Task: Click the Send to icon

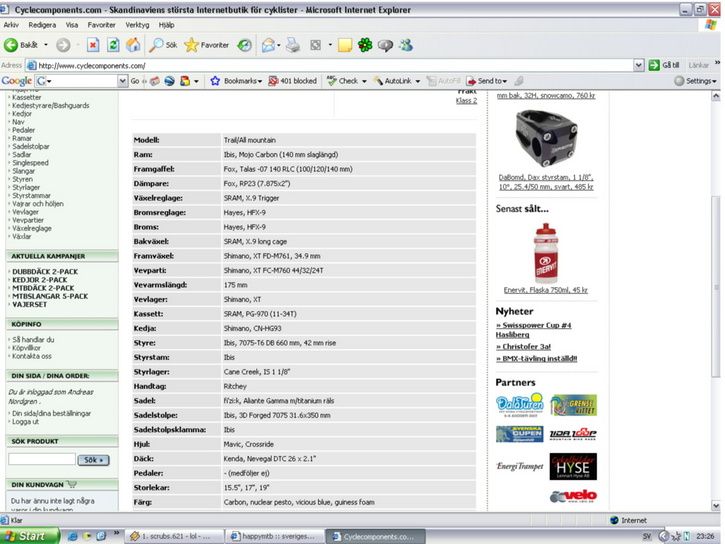Action: [471, 81]
